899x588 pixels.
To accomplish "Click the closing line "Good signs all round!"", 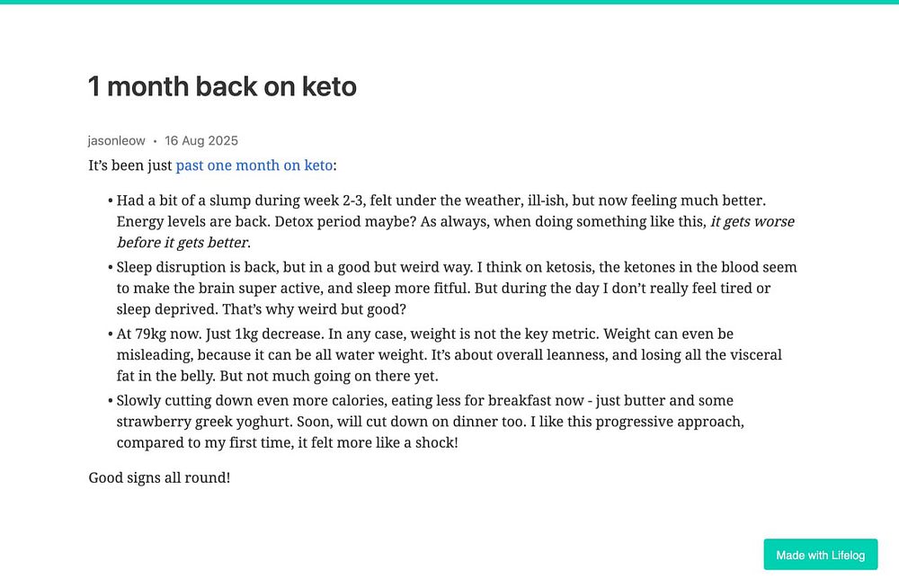I will click(x=159, y=477).
